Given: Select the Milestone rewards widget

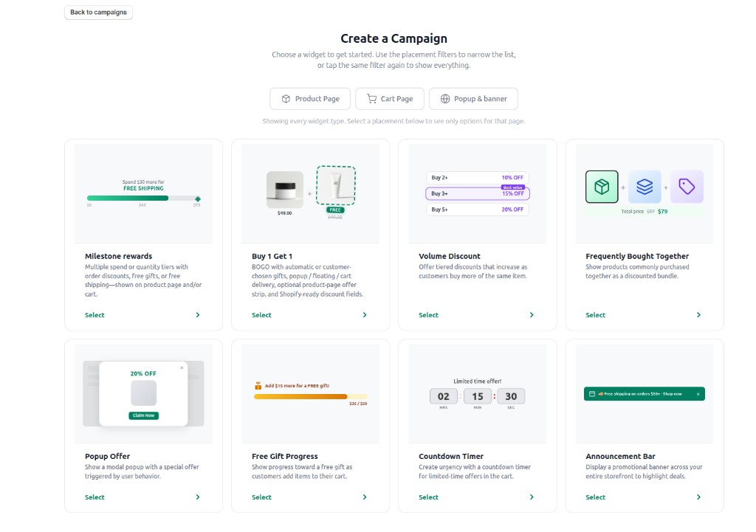Looking at the screenshot, I should [94, 315].
